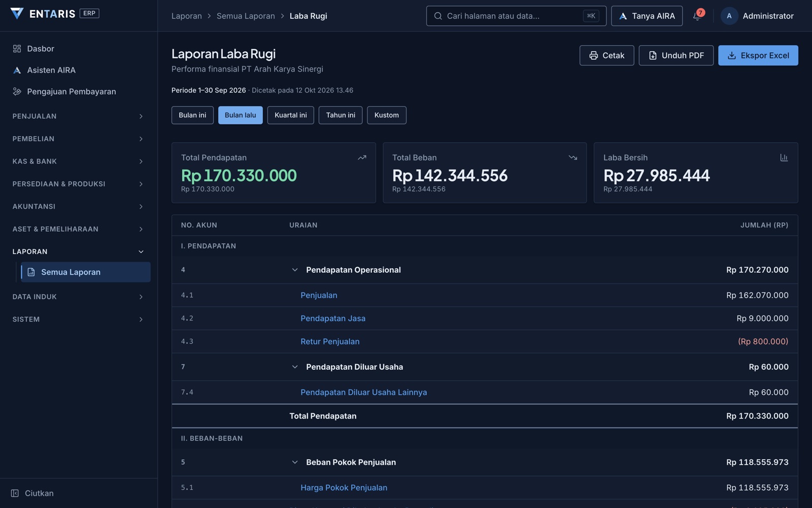Screen dimensions: 812x508
Task: Select the Bulan ini period filter
Action: [x=192, y=115]
